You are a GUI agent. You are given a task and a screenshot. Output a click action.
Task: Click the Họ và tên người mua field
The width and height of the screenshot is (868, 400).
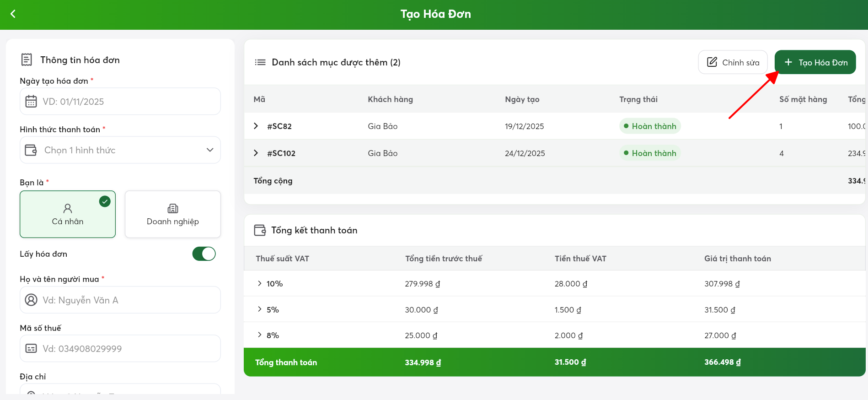point(128,300)
